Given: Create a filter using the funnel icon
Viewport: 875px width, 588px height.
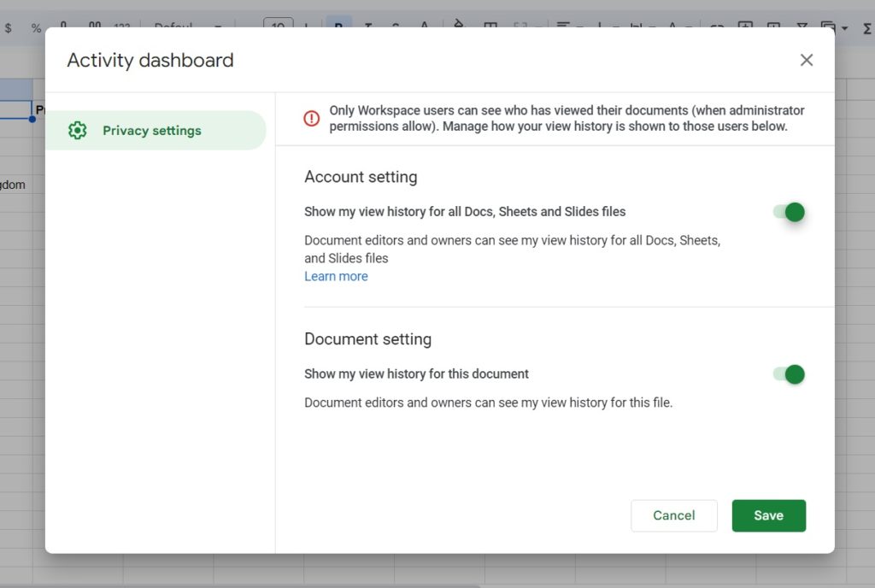Looking at the screenshot, I should pos(802,23).
